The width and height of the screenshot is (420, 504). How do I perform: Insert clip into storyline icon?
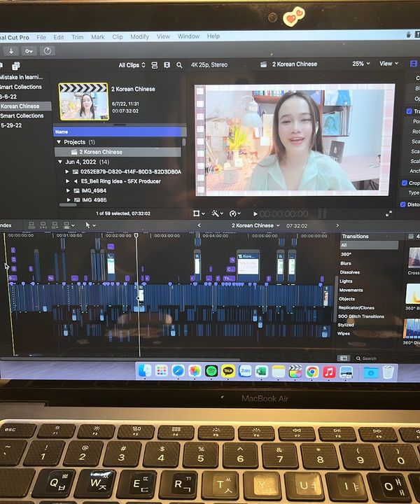[x=43, y=225]
